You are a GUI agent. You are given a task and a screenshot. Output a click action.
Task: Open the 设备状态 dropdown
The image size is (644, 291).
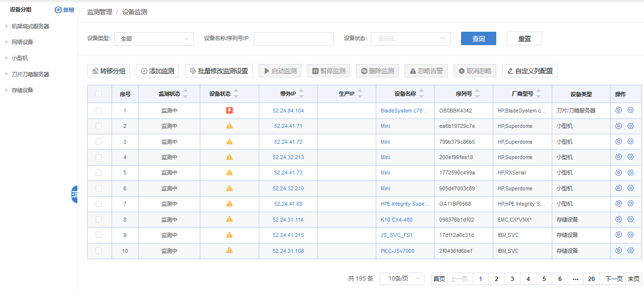410,39
